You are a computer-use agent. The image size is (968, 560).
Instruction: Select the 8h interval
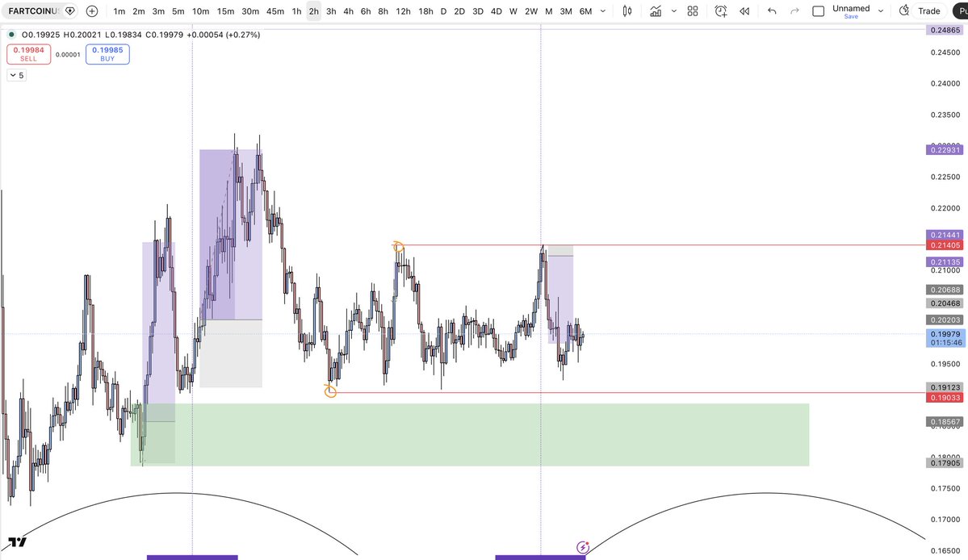click(383, 11)
